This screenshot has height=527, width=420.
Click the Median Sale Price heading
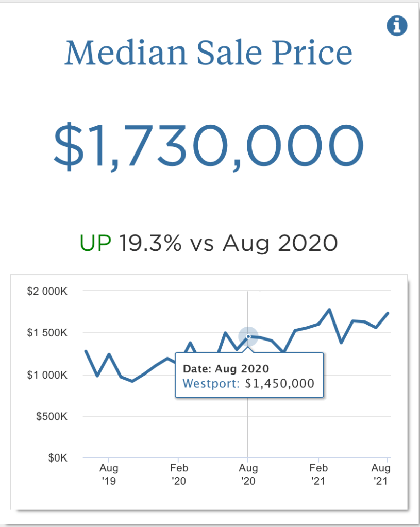click(209, 53)
